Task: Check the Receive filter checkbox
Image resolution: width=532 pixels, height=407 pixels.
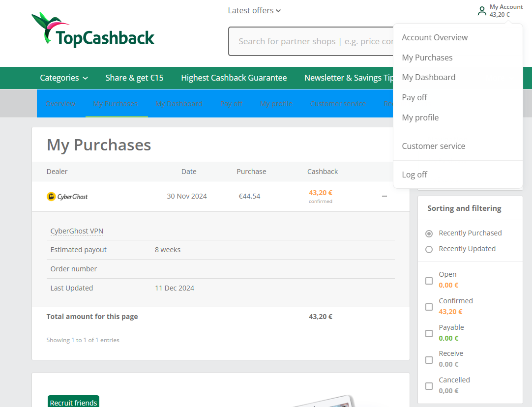Action: pos(429,360)
